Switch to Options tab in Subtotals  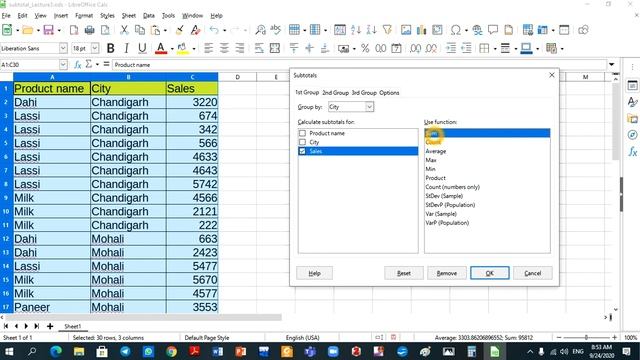pos(389,93)
